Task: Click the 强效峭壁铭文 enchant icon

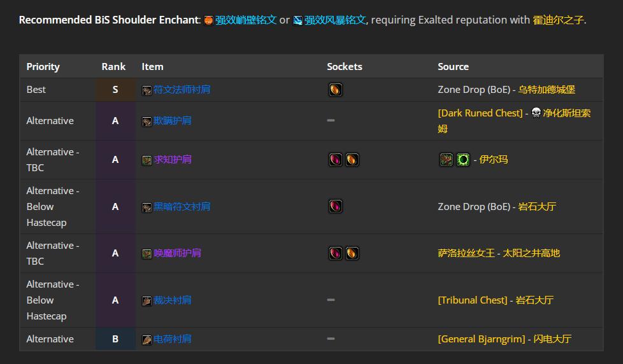Action: point(208,20)
